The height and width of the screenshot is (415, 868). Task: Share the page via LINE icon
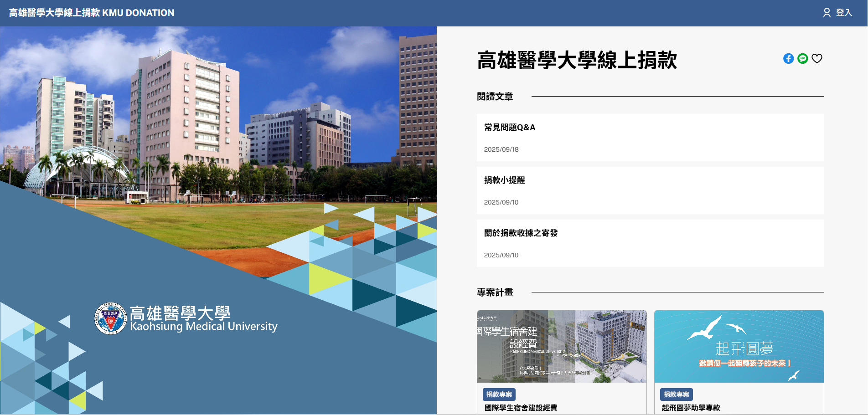tap(802, 59)
